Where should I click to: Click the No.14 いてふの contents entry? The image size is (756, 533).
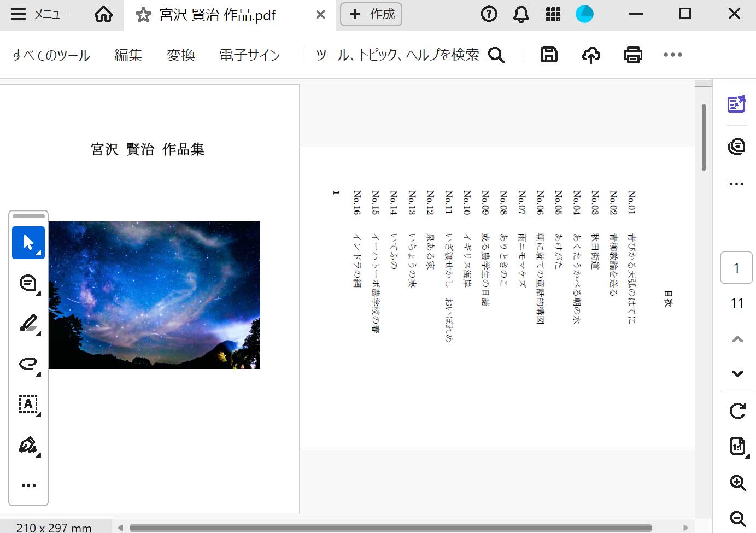(394, 230)
